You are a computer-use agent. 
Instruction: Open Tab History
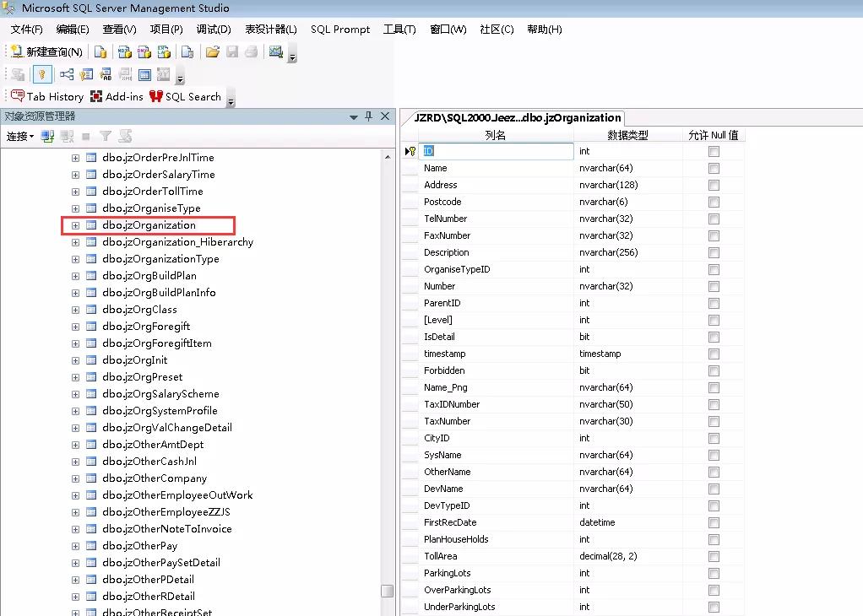[x=47, y=97]
